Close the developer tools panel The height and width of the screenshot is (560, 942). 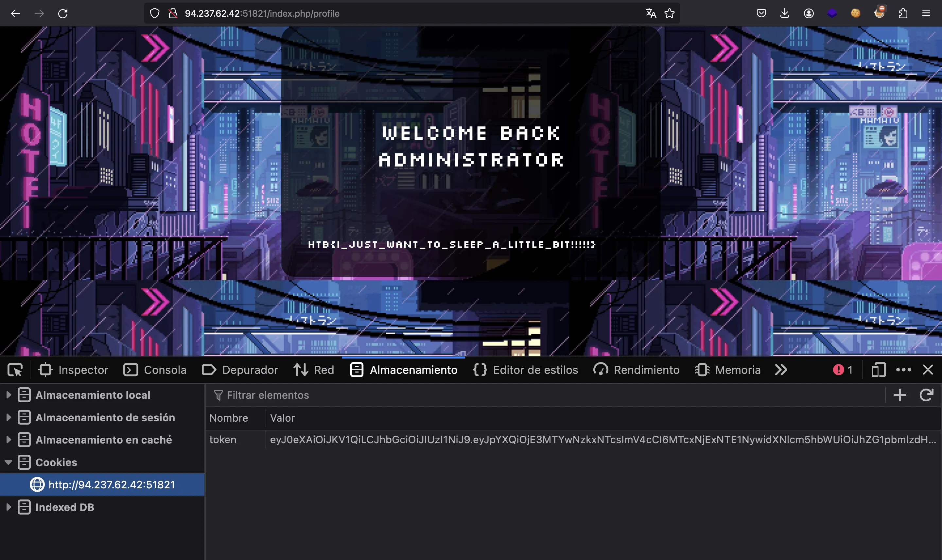pyautogui.click(x=928, y=370)
